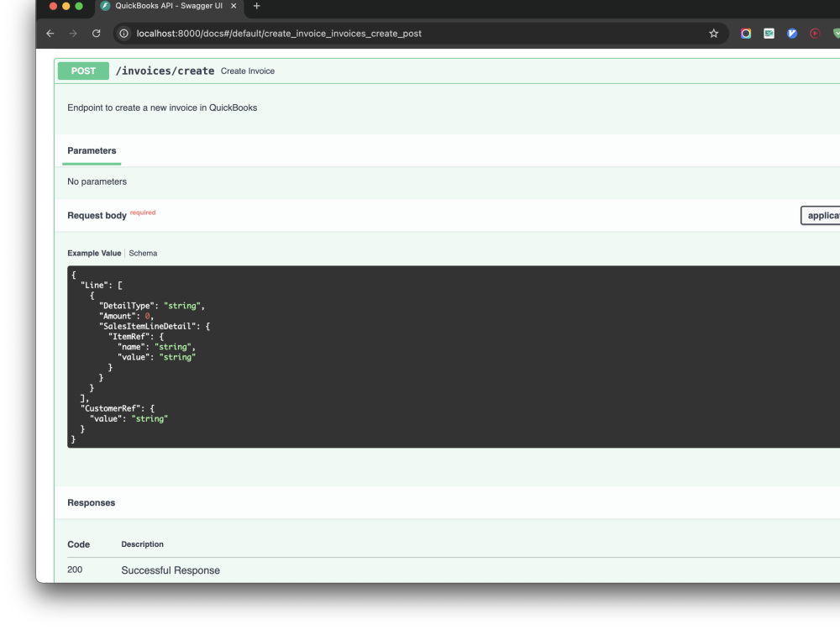Click the macOS red close window button

tap(53, 6)
